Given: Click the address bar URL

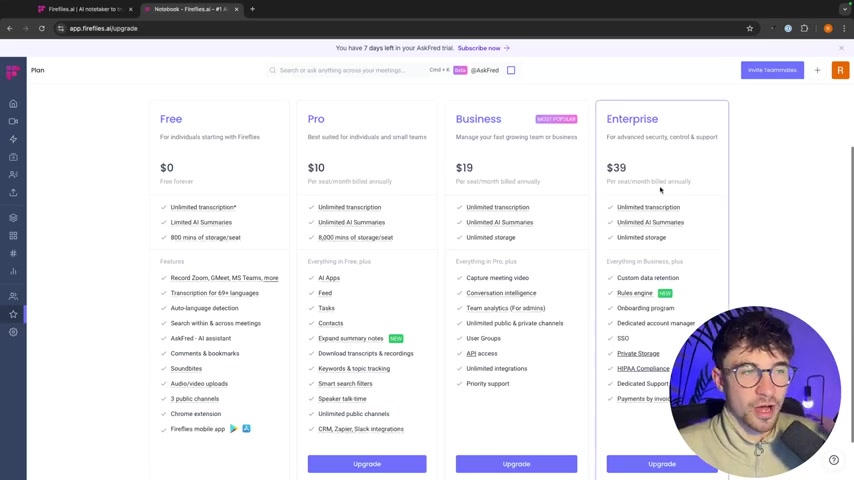Looking at the screenshot, I should click(103, 28).
